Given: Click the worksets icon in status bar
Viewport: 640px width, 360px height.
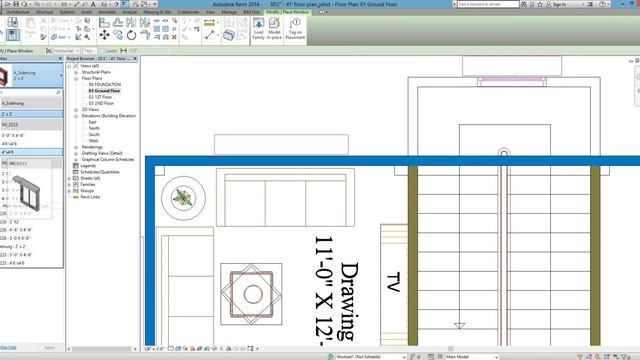Looking at the screenshot, I should 330,357.
